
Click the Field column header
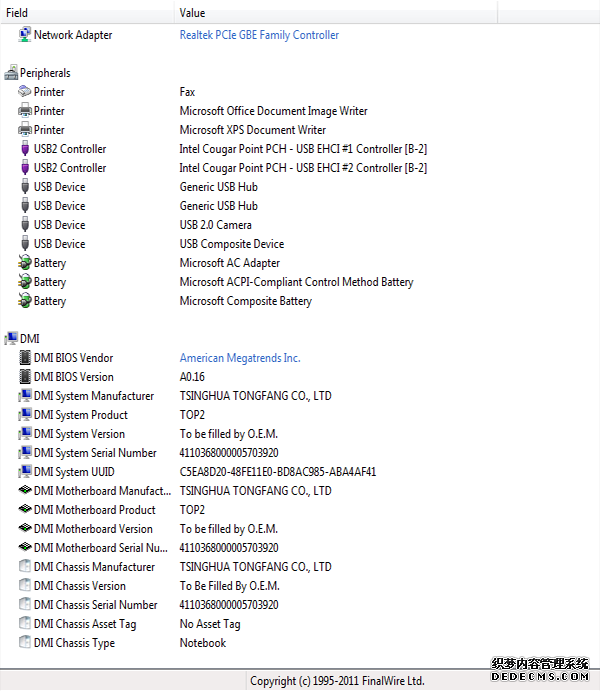(x=87, y=12)
